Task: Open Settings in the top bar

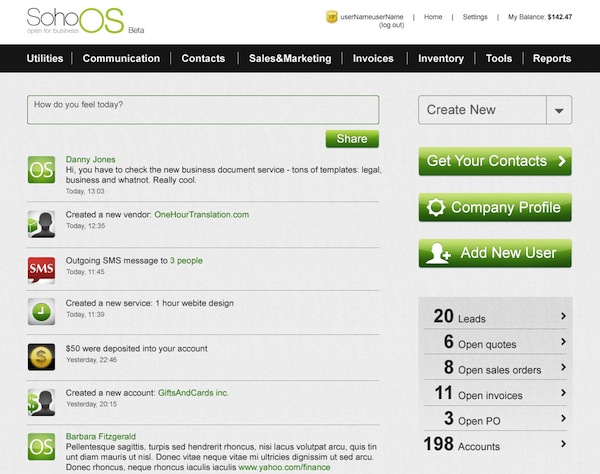Action: pyautogui.click(x=475, y=17)
